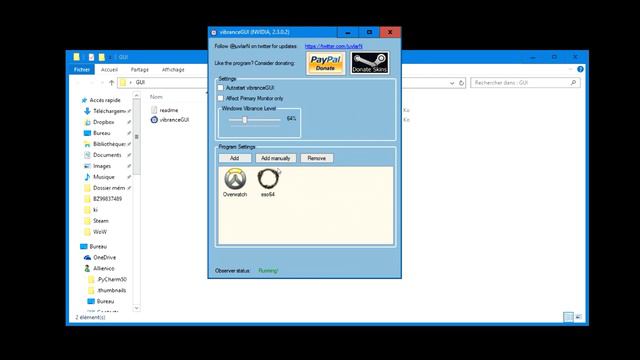Open the BZ99837489 folder in sidebar
This screenshot has height=360, width=640.
tap(103, 199)
